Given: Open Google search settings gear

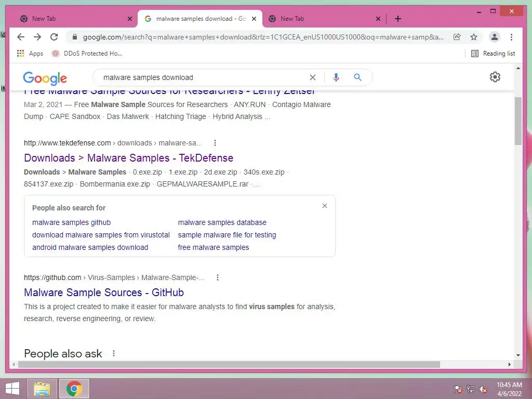Looking at the screenshot, I should point(495,77).
